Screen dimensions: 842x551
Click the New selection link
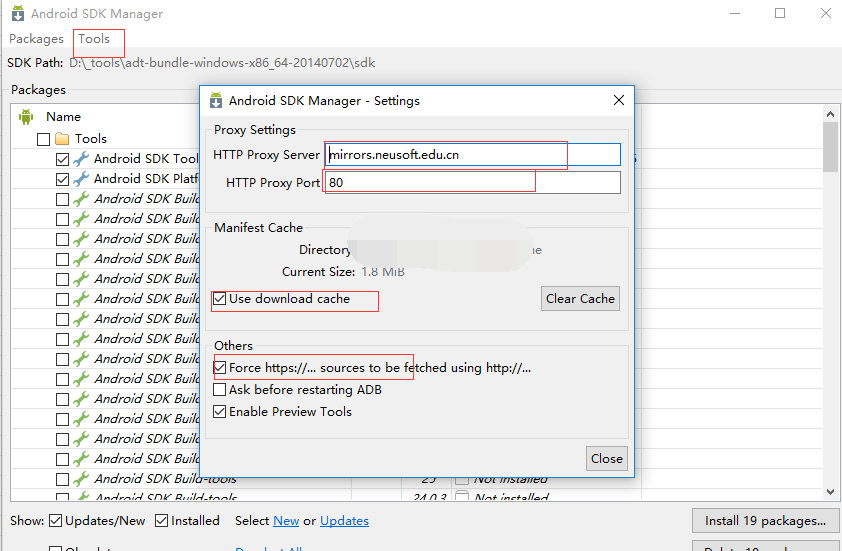tap(286, 521)
